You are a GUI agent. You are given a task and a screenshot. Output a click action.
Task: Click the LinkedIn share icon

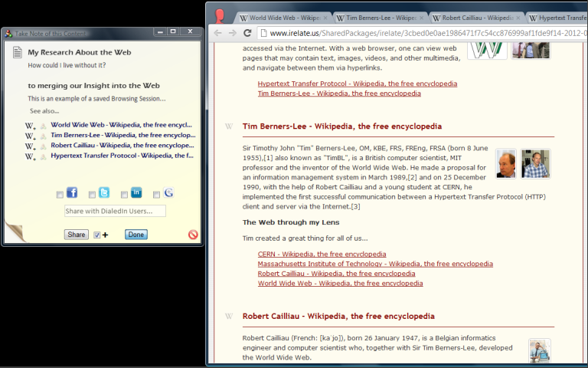coord(136,192)
